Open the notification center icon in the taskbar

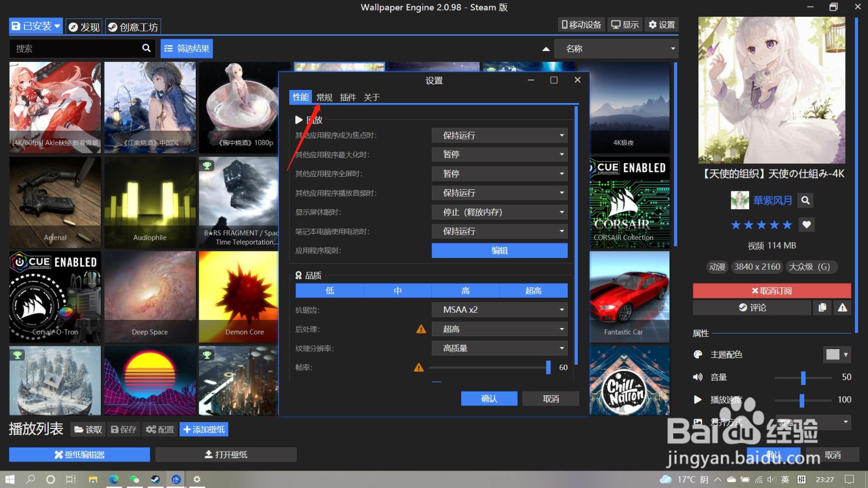pyautogui.click(x=850, y=479)
